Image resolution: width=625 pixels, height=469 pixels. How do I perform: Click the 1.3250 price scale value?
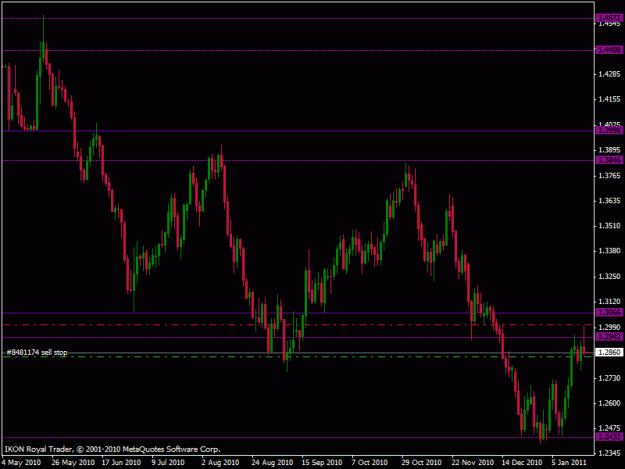609,276
